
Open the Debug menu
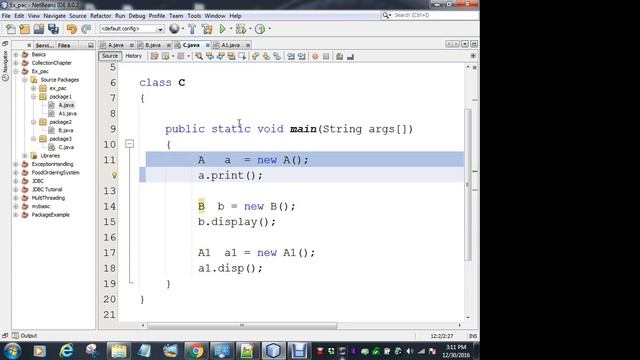click(x=137, y=16)
